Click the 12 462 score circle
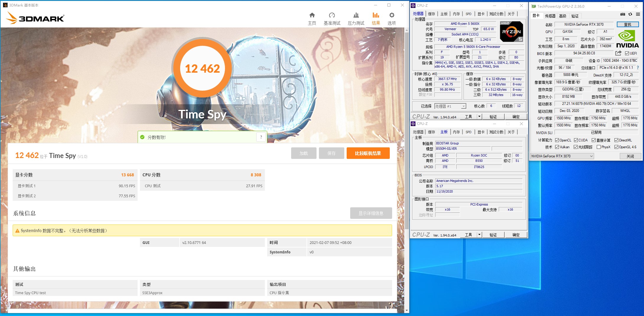Screen dimensions: 644x316 click(202, 68)
